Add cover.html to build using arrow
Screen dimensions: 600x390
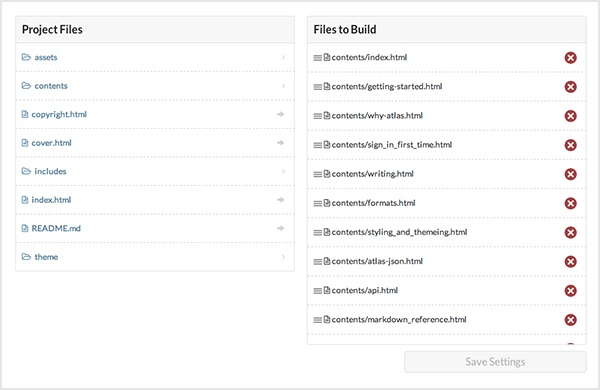[280, 143]
